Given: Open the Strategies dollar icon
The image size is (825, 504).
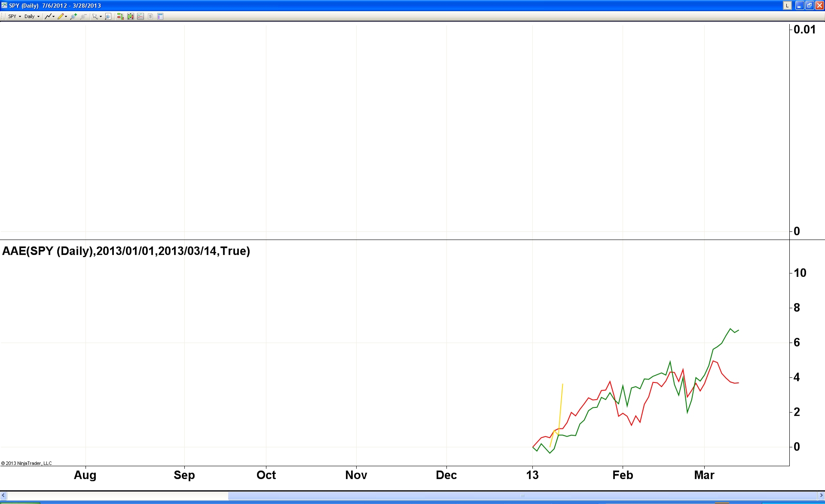Looking at the screenshot, I should pyautogui.click(x=150, y=16).
